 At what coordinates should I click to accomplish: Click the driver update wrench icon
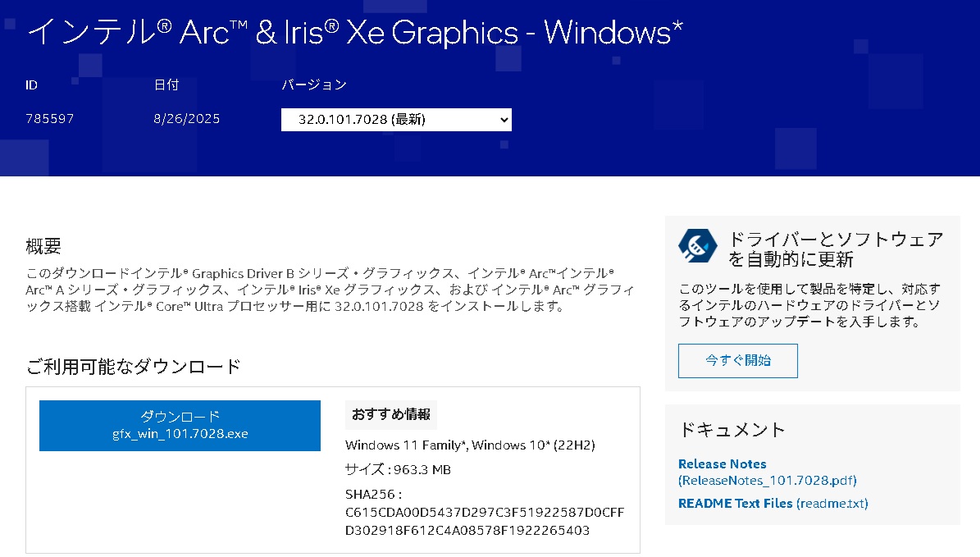click(x=698, y=244)
